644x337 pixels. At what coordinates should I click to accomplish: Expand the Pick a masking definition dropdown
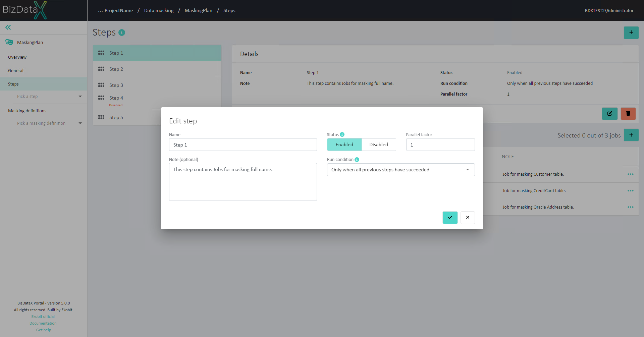(49, 123)
